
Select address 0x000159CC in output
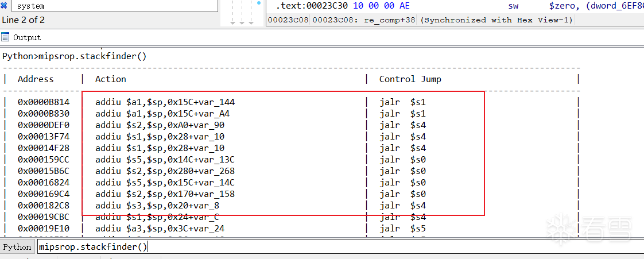click(x=44, y=160)
